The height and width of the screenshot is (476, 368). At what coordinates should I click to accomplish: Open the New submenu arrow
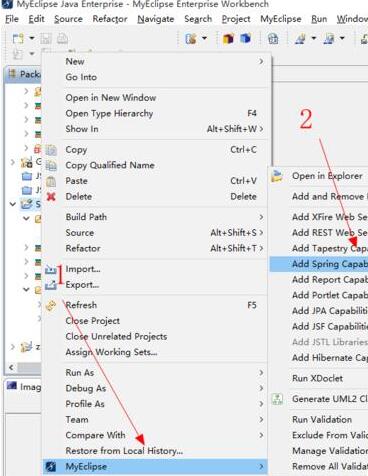pos(261,61)
